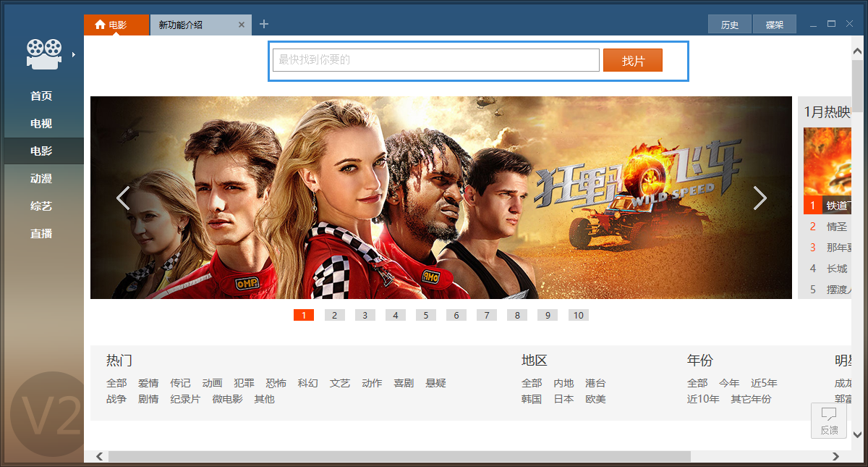This screenshot has width=868, height=467.
Task: Click the film reel logo icon
Action: tap(45, 53)
